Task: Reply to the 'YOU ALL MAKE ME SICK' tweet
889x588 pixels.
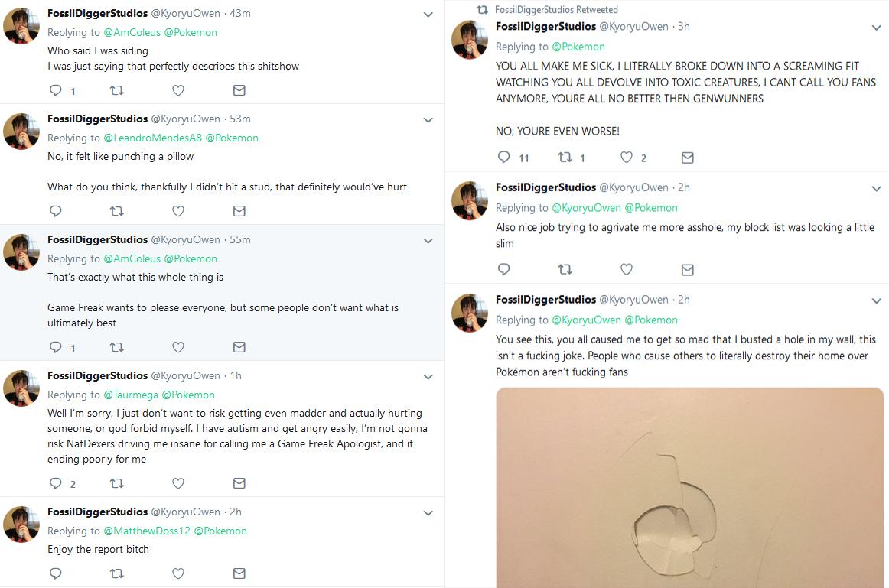Action: click(x=503, y=158)
